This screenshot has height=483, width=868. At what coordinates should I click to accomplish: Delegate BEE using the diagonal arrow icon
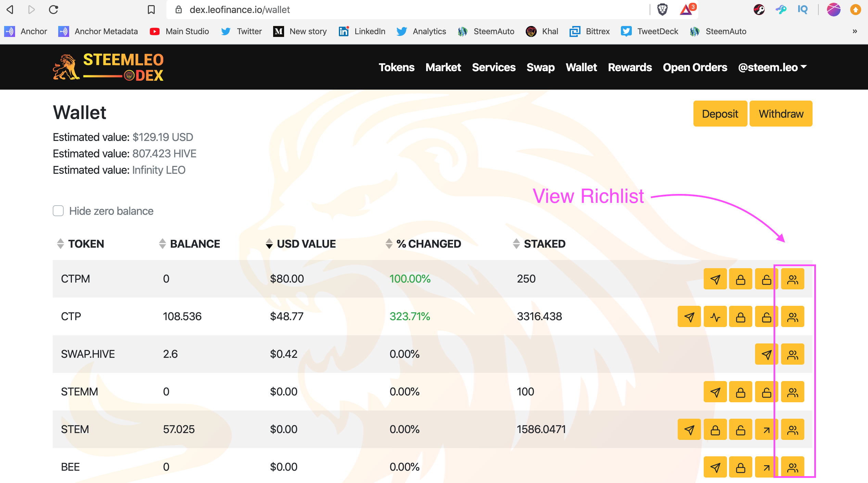click(766, 467)
